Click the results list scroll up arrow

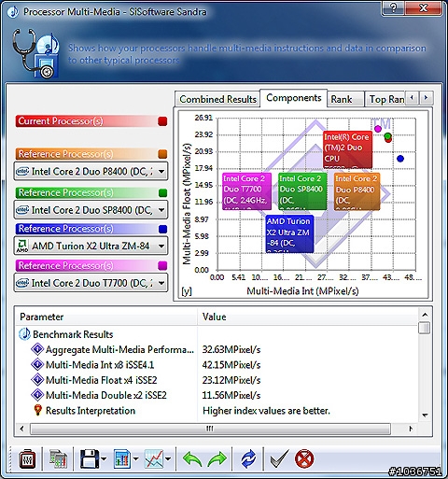click(x=425, y=315)
